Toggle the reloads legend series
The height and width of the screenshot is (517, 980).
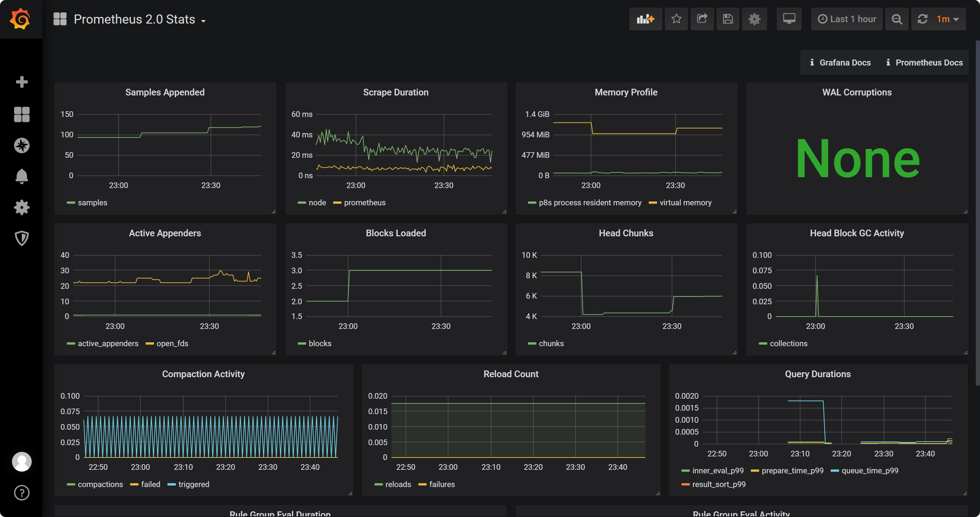coord(398,485)
